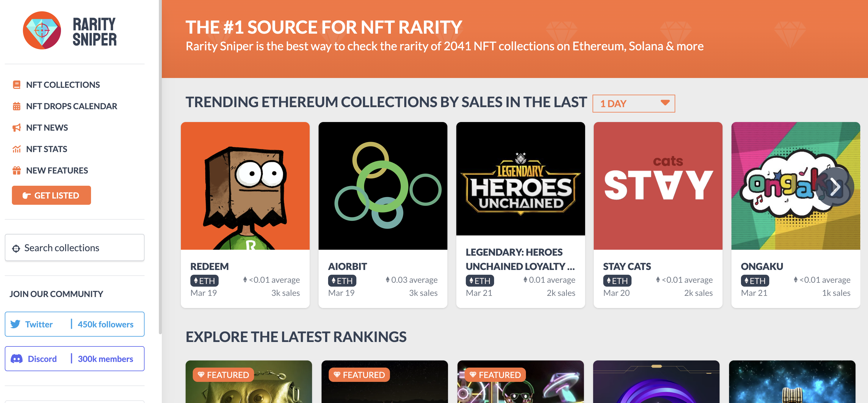The height and width of the screenshot is (403, 868).
Task: Click 'Explore the Latest Rankings' heading
Action: click(x=296, y=337)
